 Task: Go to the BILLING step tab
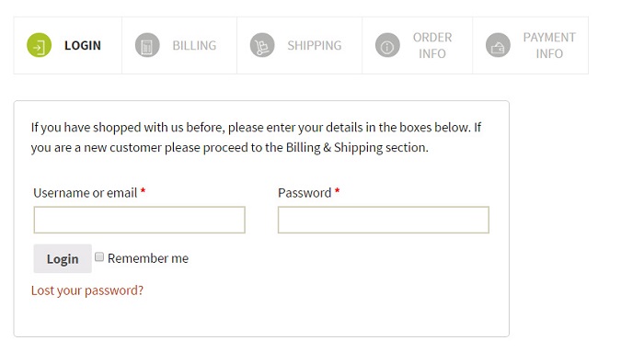[x=179, y=46]
